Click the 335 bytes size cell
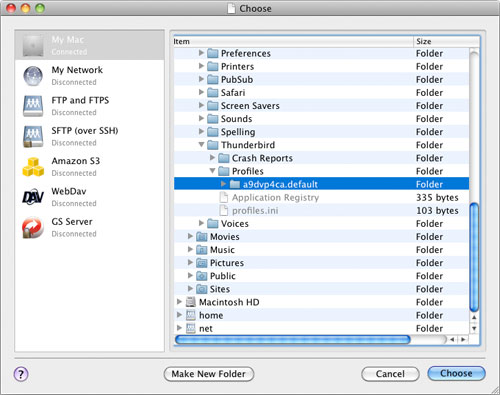 tap(437, 197)
